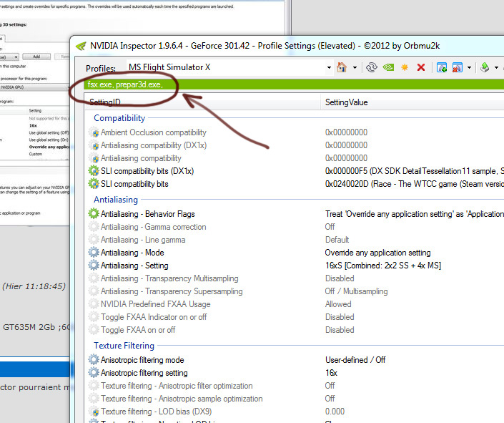Click gear icon beside Texture filtering - LOD bias (DX9)
Image resolution: width=504 pixels, height=423 pixels.
point(94,412)
